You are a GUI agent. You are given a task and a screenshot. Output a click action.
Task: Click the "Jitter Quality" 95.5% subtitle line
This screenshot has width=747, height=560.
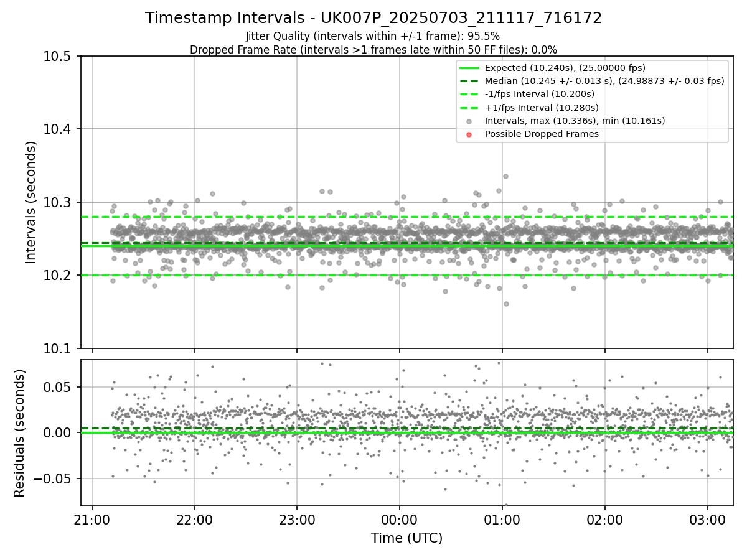click(374, 37)
